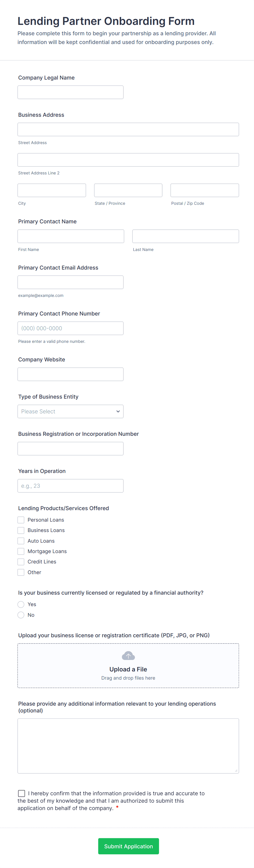Tick the Other lending product checkbox
254x868 pixels.
tap(21, 572)
